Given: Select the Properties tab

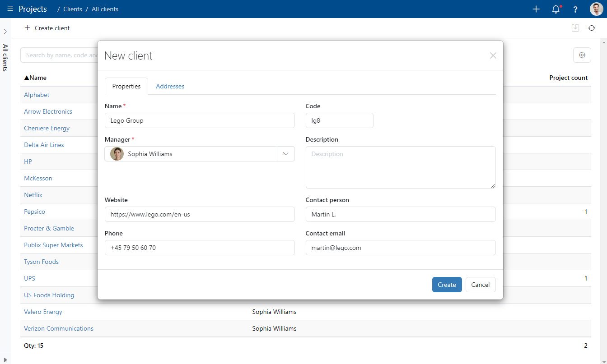Looking at the screenshot, I should coord(126,86).
